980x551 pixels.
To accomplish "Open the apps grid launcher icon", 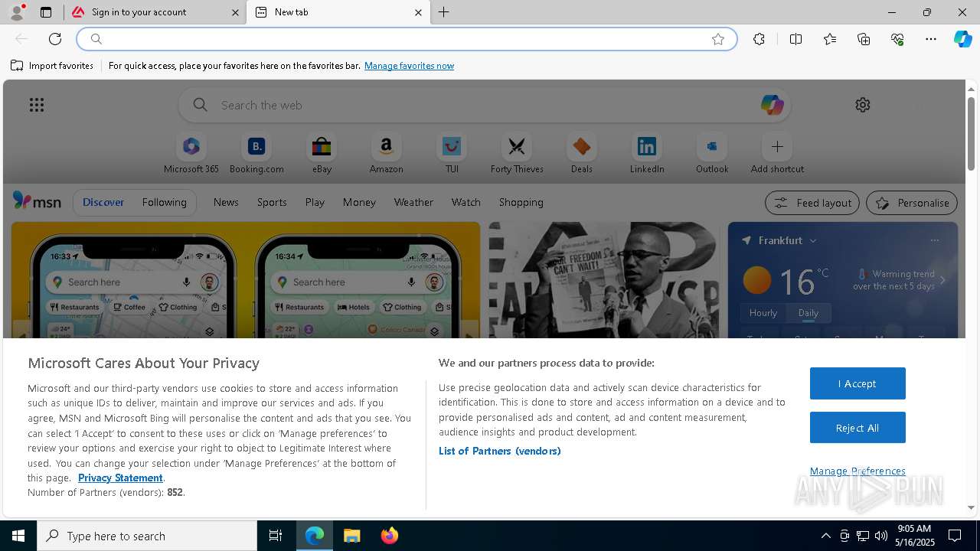I will click(x=37, y=105).
